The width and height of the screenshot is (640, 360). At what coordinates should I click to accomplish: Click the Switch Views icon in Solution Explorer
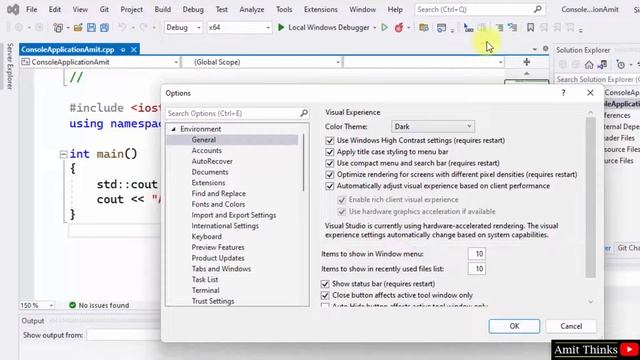click(x=602, y=64)
